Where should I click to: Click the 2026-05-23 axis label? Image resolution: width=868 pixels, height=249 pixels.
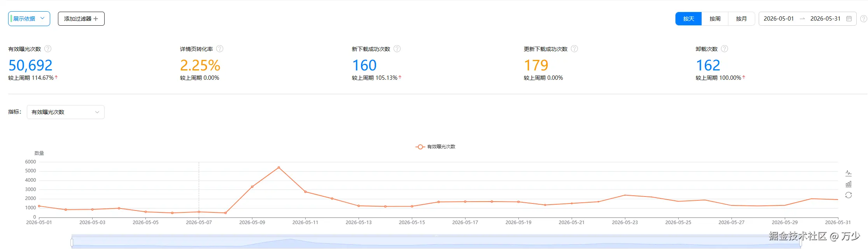point(625,223)
